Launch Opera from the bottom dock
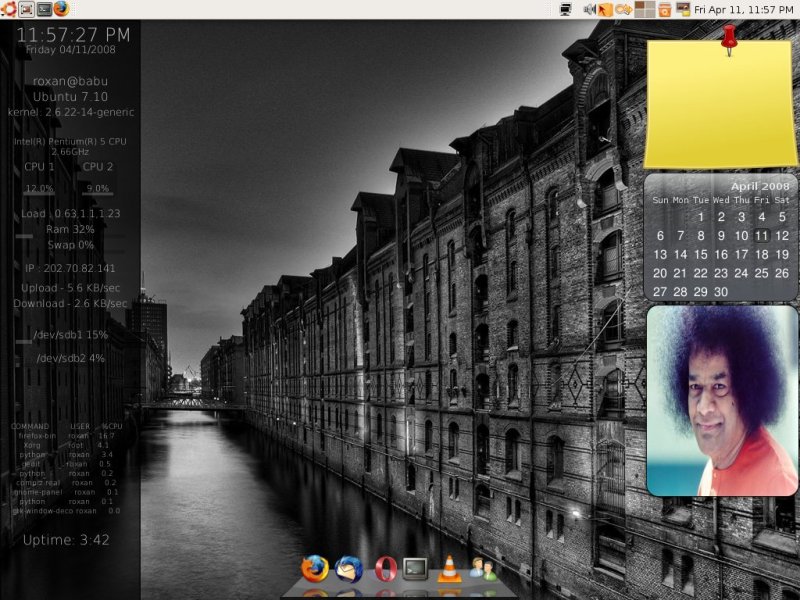800x600 pixels. click(x=386, y=569)
